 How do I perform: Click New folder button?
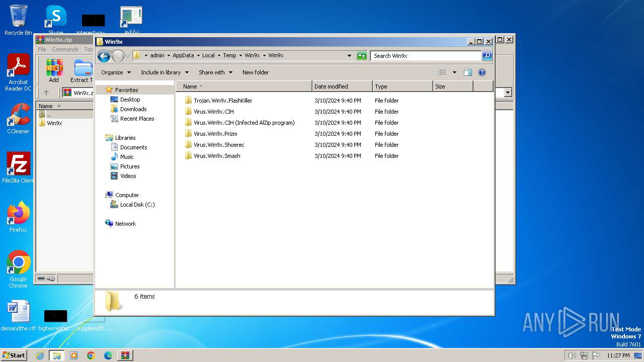tap(256, 72)
